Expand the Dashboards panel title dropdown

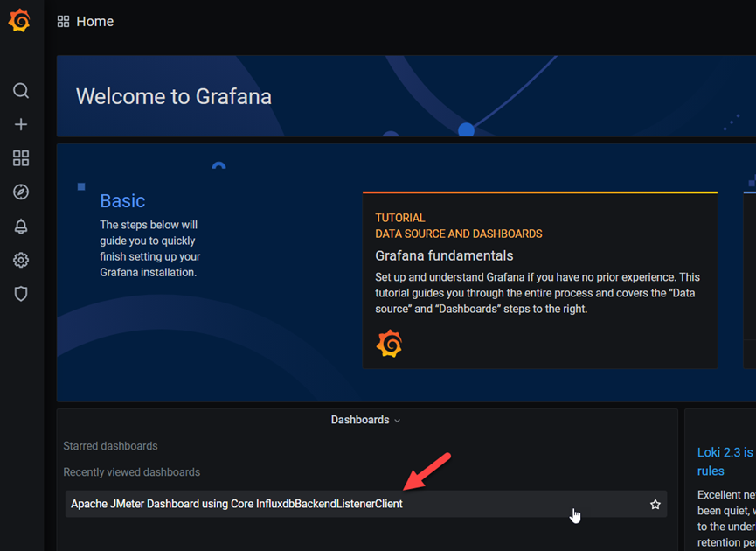pyautogui.click(x=365, y=420)
